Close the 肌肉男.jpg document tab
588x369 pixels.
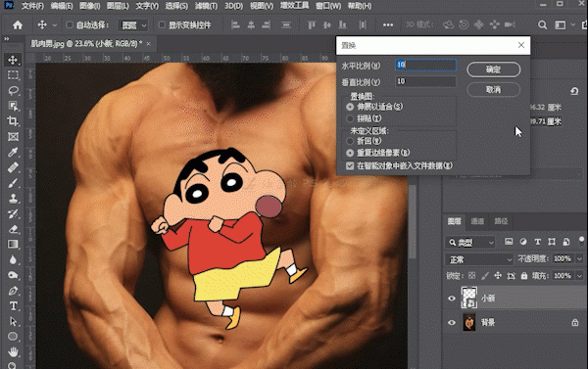pyautogui.click(x=149, y=44)
